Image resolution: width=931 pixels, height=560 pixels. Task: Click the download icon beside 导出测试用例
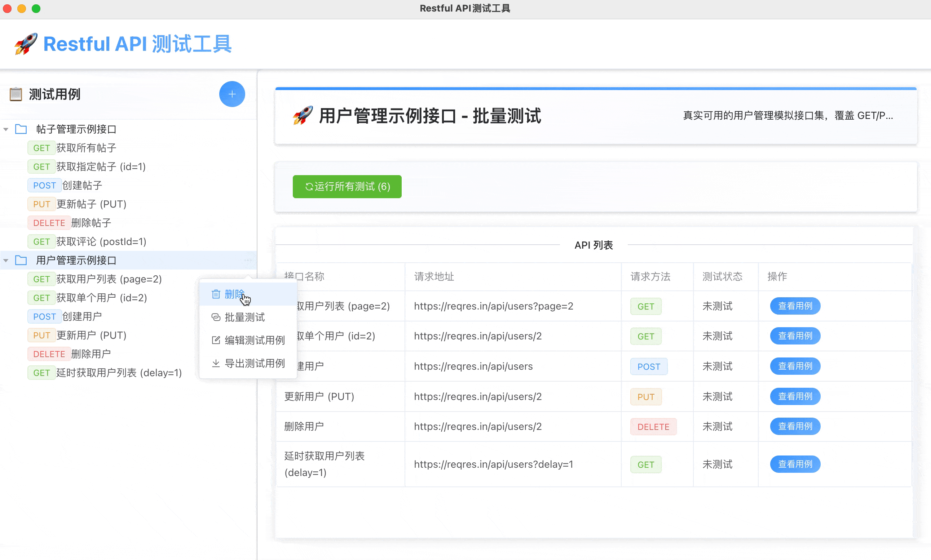[x=216, y=363]
